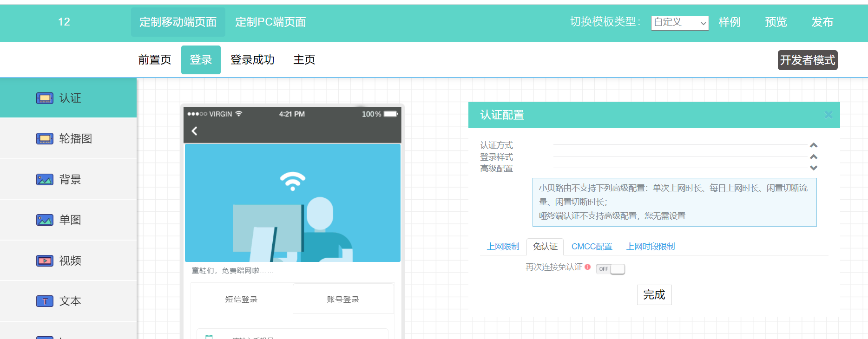Click the 4:21 PM time in preview
Viewport: 868px width, 339px height.
pos(292,114)
